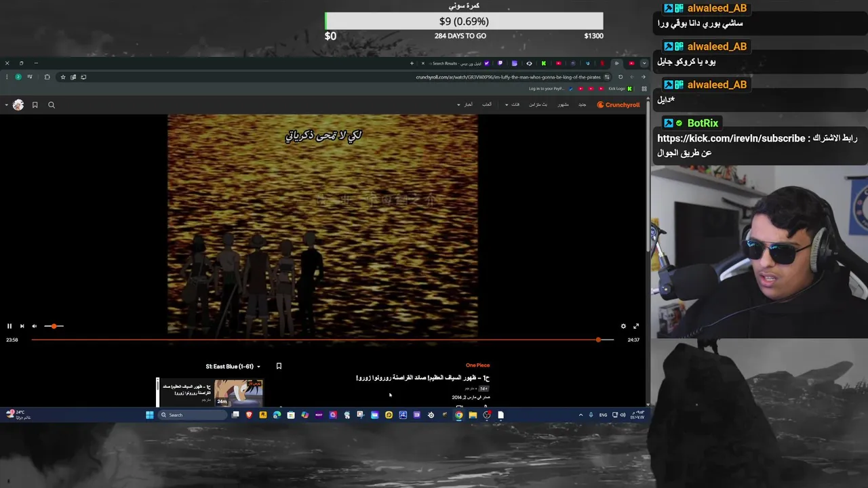The image size is (868, 488).
Task: Focus the crunchyroll.com address bar
Action: click(508, 77)
